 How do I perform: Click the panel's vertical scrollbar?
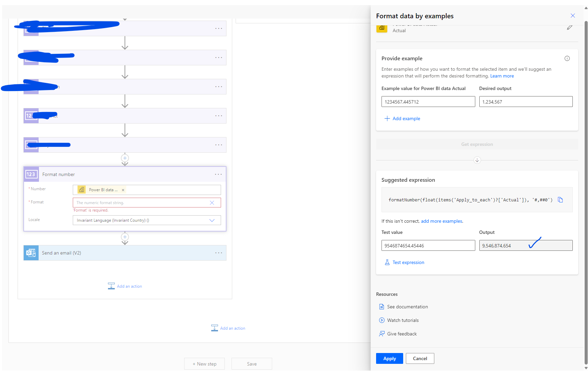pyautogui.click(x=586, y=193)
